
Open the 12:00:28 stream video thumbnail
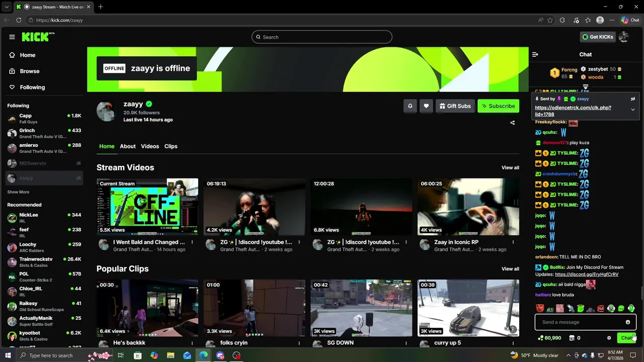[361, 207]
